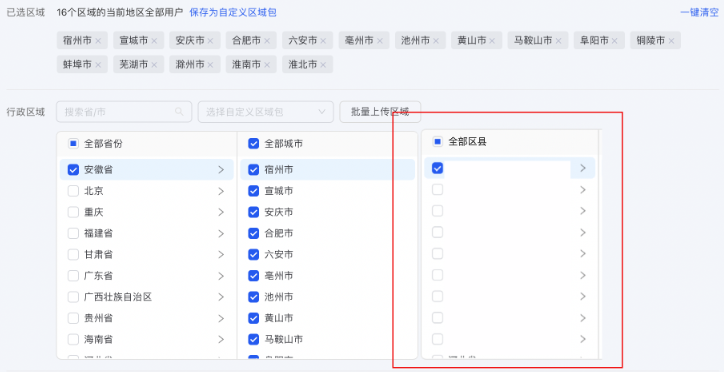Viewport: 724px width, 372px height.
Task: Clear the 黄山市 city checkbox
Action: (x=253, y=318)
